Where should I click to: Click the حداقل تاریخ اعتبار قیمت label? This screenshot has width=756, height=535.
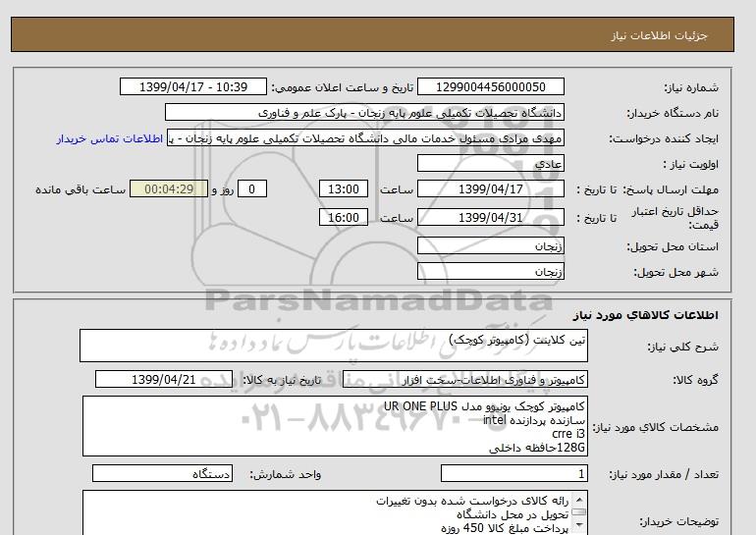[x=675, y=218]
